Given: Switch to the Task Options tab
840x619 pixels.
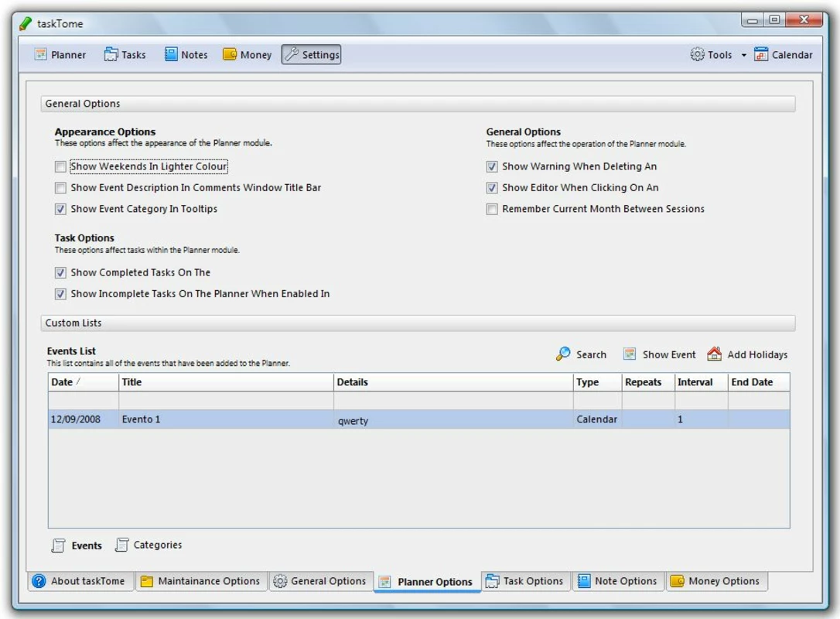Looking at the screenshot, I should (525, 581).
